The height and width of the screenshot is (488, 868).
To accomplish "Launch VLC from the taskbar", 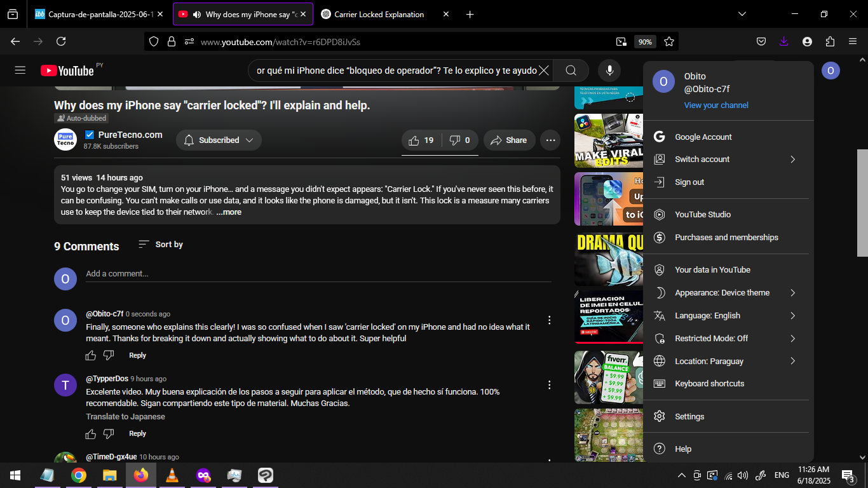I will pyautogui.click(x=172, y=475).
